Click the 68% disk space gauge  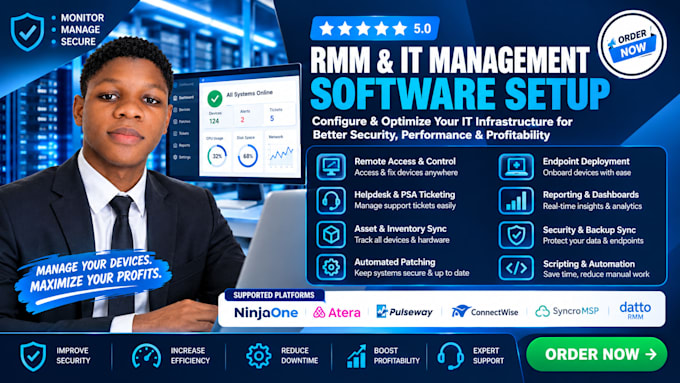[248, 156]
